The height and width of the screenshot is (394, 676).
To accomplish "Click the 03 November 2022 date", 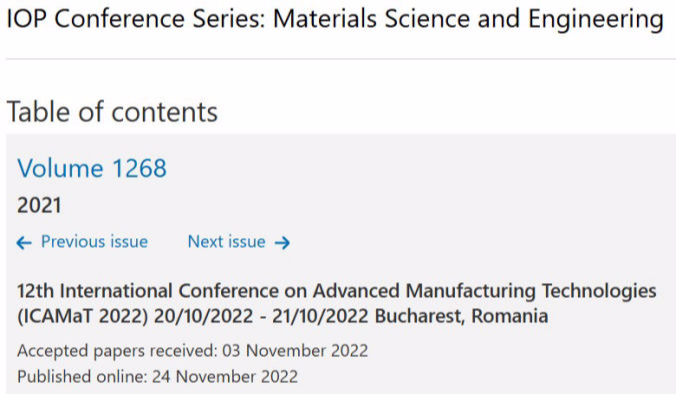I will 295,350.
